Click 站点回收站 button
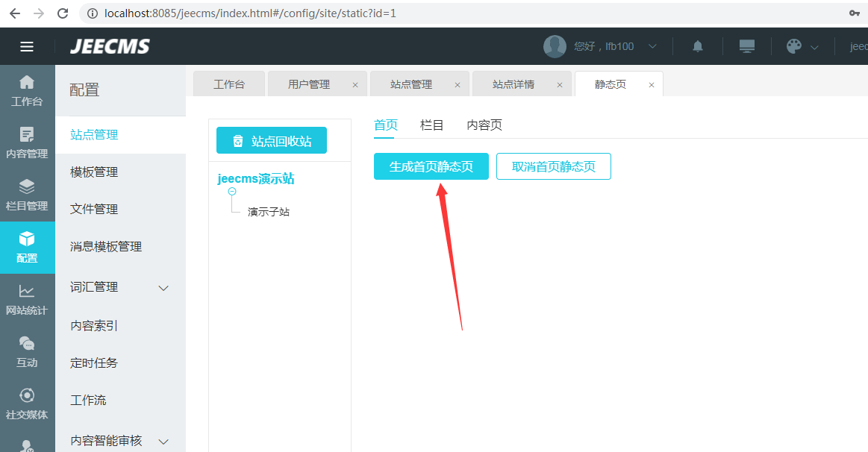 (x=271, y=140)
